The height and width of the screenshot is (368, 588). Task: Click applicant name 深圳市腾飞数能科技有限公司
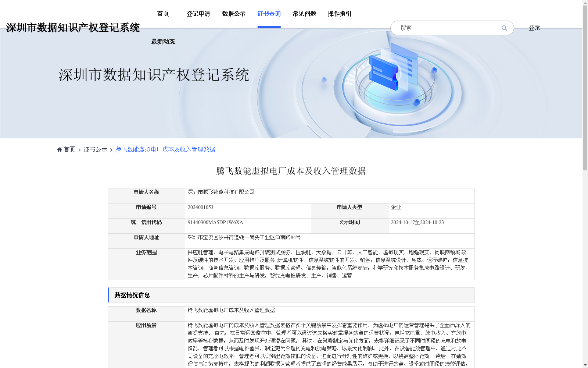(221, 192)
